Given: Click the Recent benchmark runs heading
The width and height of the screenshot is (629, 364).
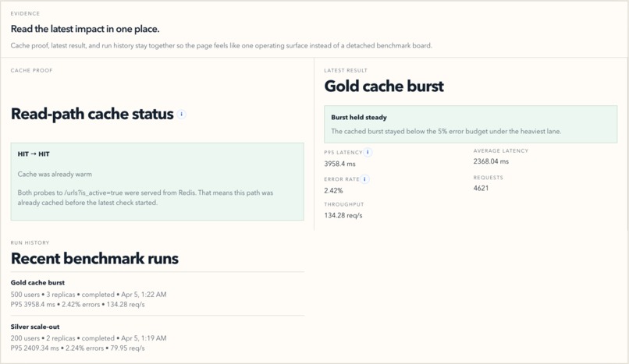Looking at the screenshot, I should pyautogui.click(x=94, y=258).
